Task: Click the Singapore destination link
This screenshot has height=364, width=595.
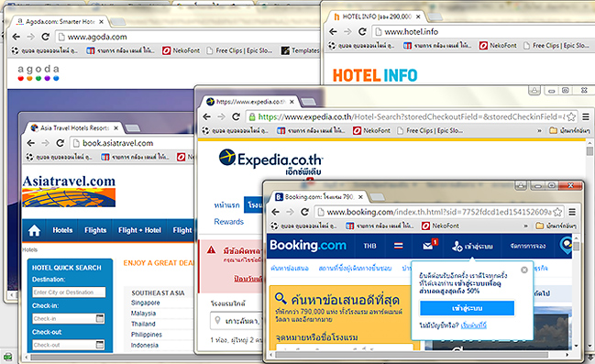Action: coord(146,303)
